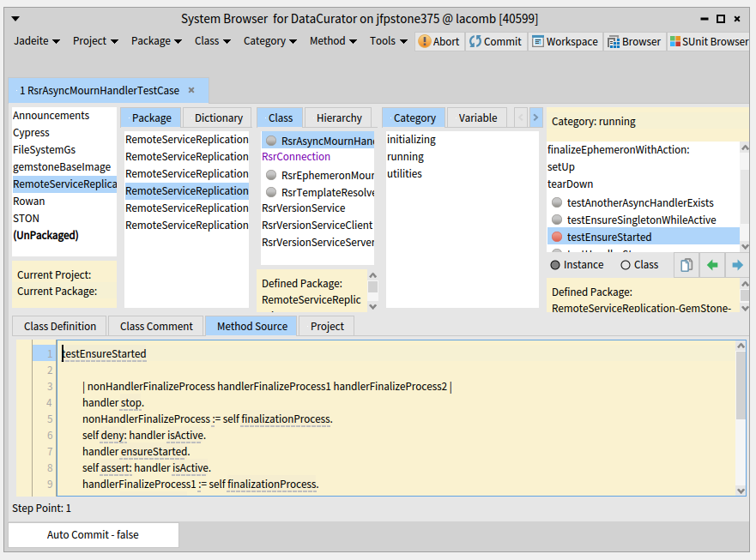Open the Jadeite dropdown menu
Viewport: 756px width, 560px height.
37,41
